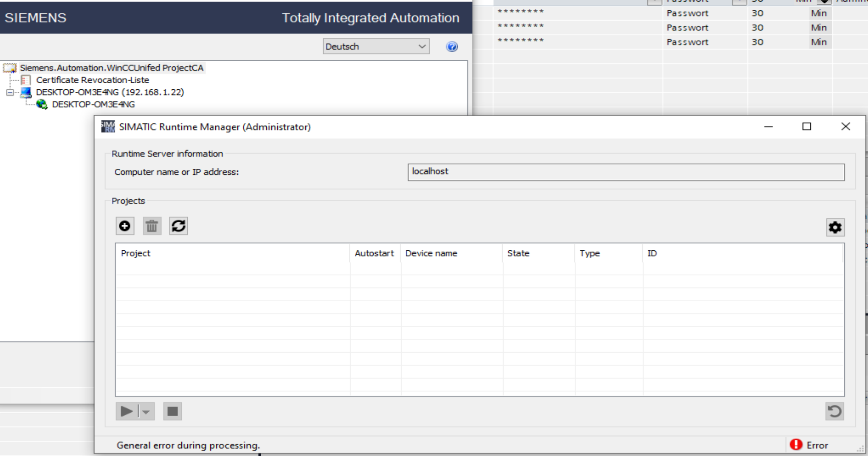868x456 pixels.
Task: Click the "Error" status label
Action: click(817, 445)
